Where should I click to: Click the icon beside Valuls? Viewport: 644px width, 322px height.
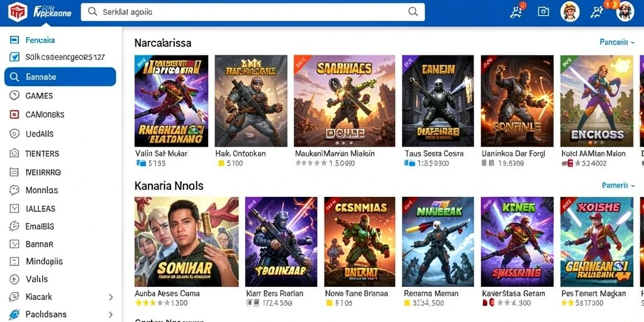tap(14, 279)
